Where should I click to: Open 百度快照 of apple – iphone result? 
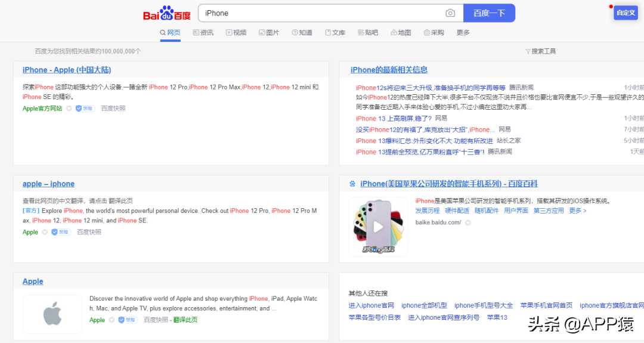pyautogui.click(x=89, y=232)
